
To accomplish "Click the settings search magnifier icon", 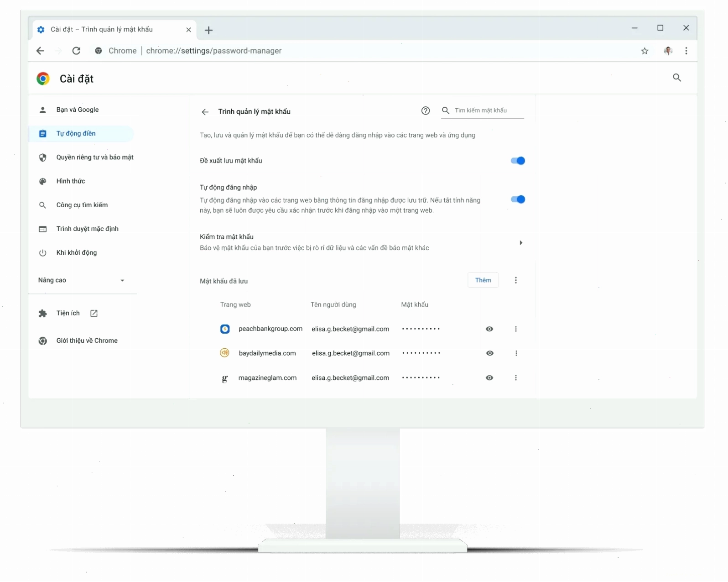I will coord(677,78).
